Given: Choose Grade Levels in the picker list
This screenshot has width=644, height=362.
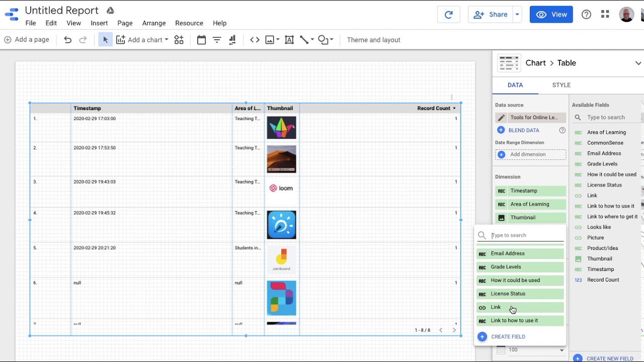Looking at the screenshot, I should tap(520, 267).
